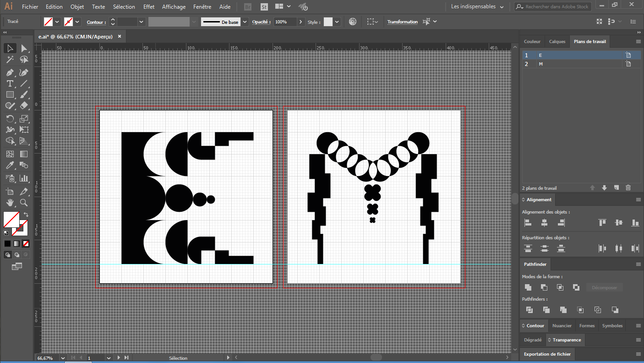The width and height of the screenshot is (644, 363).
Task: Activate the Zoom magnifier tool
Action: click(x=24, y=203)
